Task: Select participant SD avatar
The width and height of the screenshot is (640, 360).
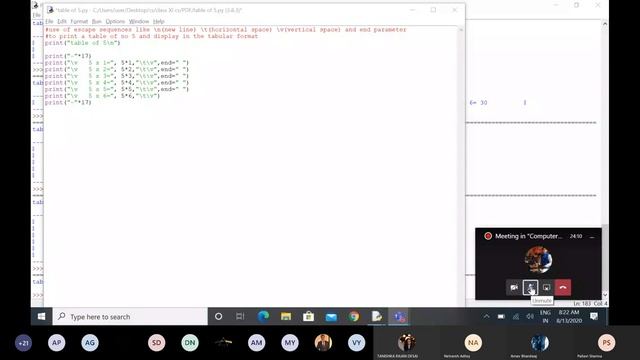Action: pyautogui.click(x=157, y=343)
